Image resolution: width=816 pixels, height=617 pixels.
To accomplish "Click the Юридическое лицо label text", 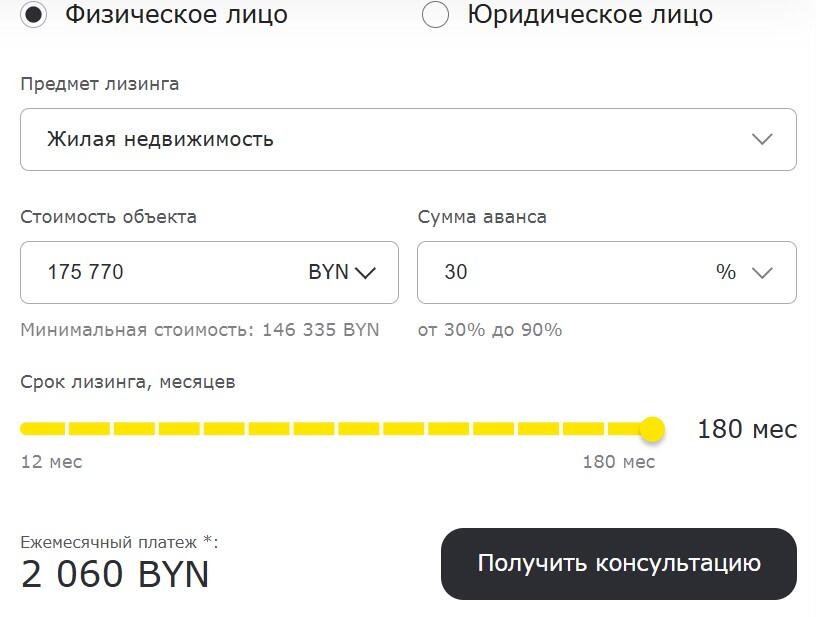I will click(590, 16).
